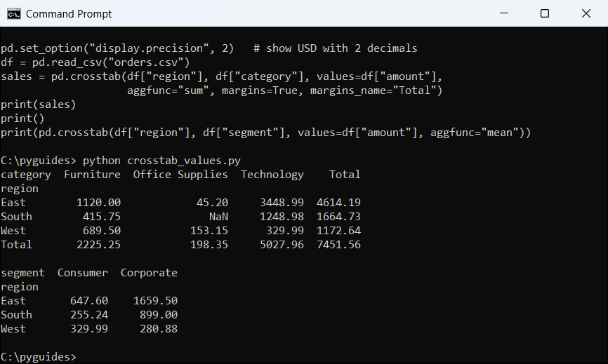Image resolution: width=608 pixels, height=364 pixels.
Task: Click East Consumer mean 647.60
Action: pyautogui.click(x=89, y=301)
